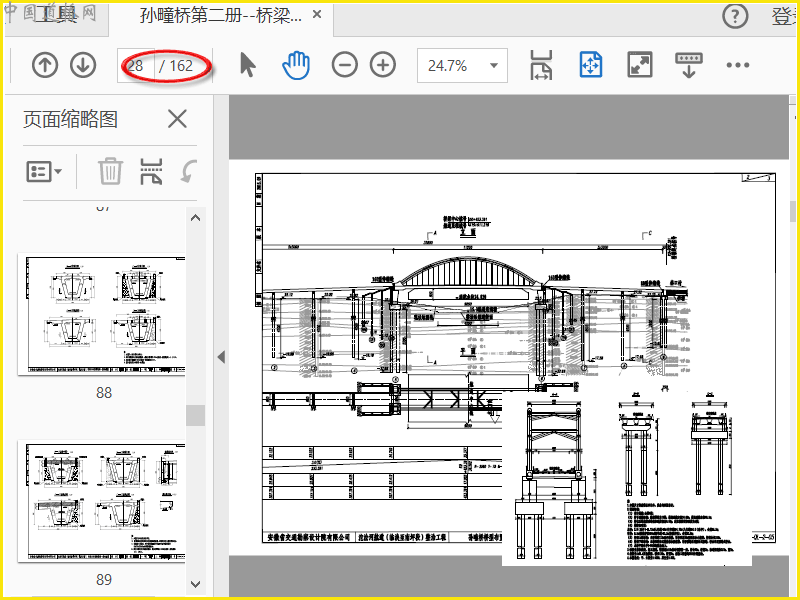This screenshot has width=800, height=600.
Task: Zoom in using the plus icon
Action: tap(383, 66)
